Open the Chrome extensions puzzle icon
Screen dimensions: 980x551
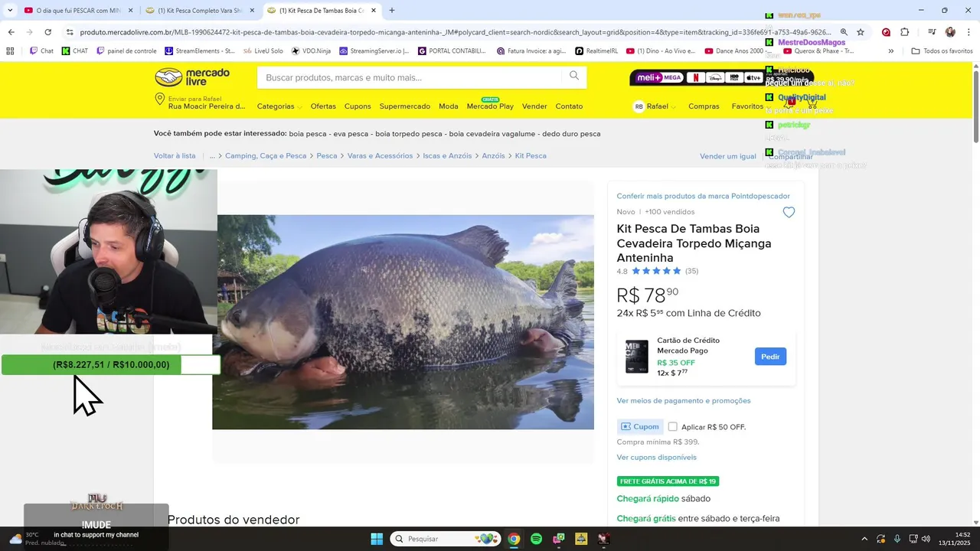coord(904,32)
